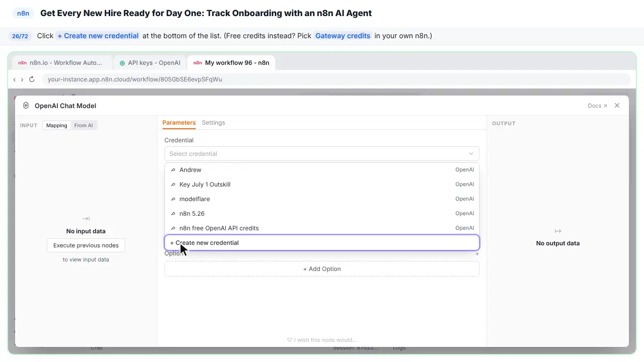Image resolution: width=644 pixels, height=362 pixels.
Task: Choose the Key July 1 Outskill credential
Action: 321,185
